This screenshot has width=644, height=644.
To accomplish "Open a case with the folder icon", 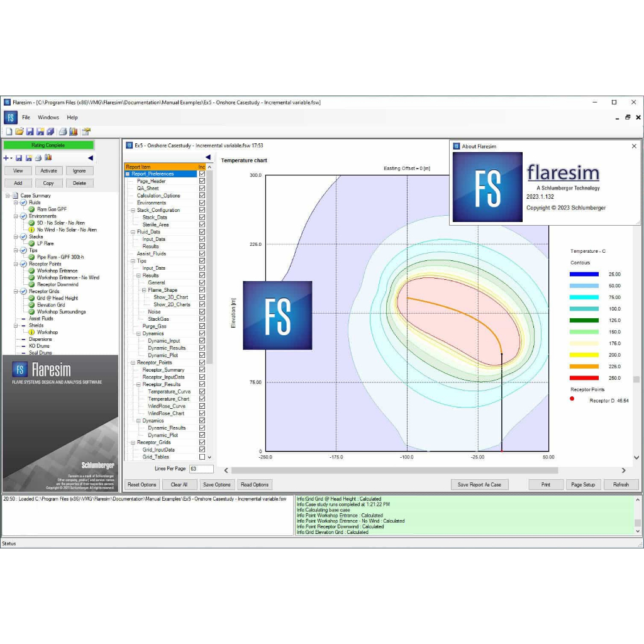I will (x=19, y=131).
